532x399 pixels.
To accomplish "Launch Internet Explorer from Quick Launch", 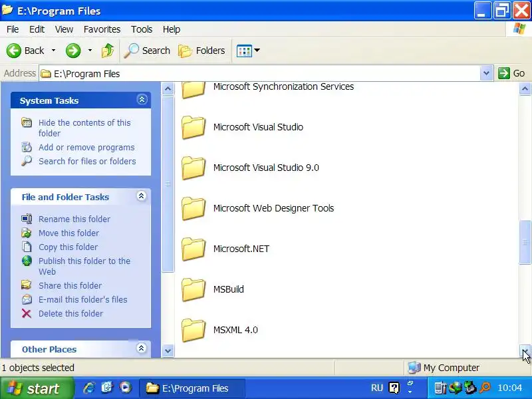I will tap(89, 388).
